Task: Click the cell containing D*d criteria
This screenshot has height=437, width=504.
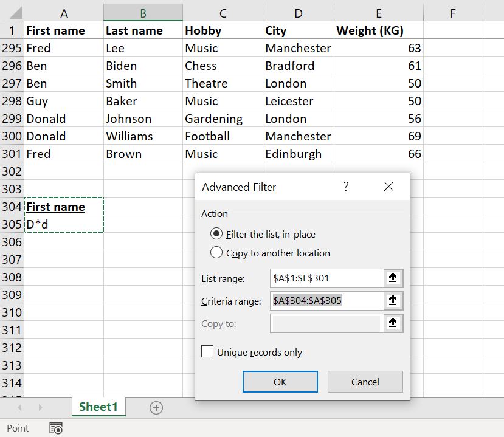Action: 64,224
